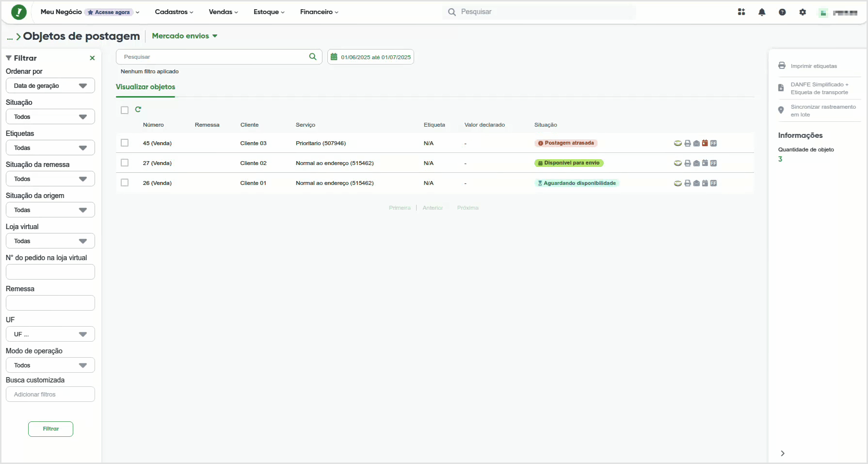The height and width of the screenshot is (464, 868).
Task: Click the Disponível para envio status badge
Action: 569,163
